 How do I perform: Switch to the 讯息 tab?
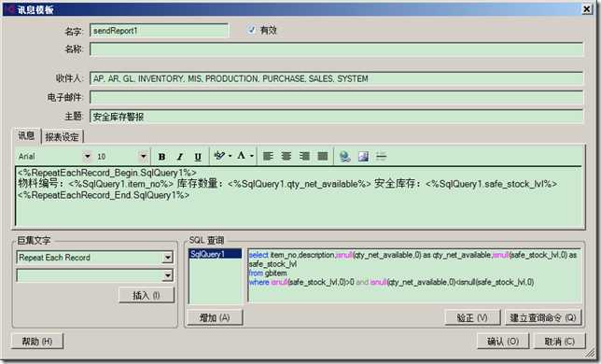click(x=26, y=135)
